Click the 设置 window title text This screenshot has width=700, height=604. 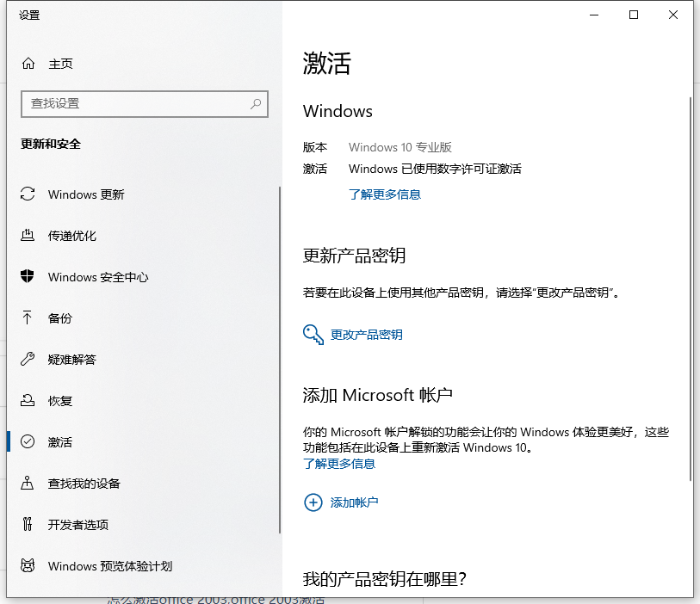29,15
